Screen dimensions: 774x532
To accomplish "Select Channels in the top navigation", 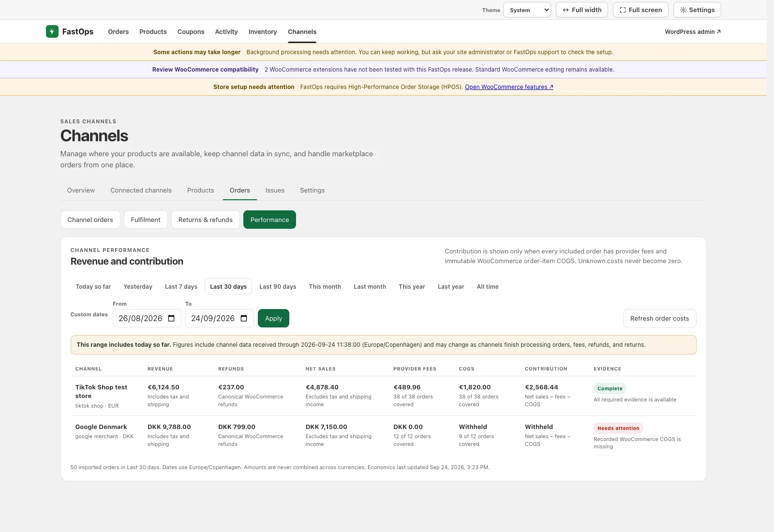I will pos(302,32).
